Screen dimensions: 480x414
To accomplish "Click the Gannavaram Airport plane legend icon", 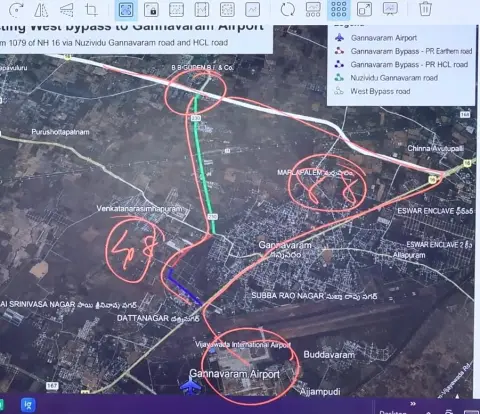I will pyautogui.click(x=339, y=37).
